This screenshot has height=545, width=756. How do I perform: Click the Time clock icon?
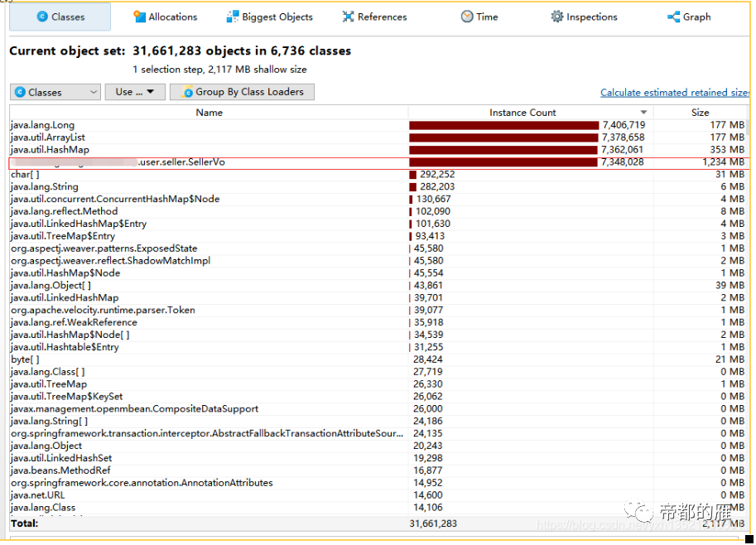click(467, 17)
